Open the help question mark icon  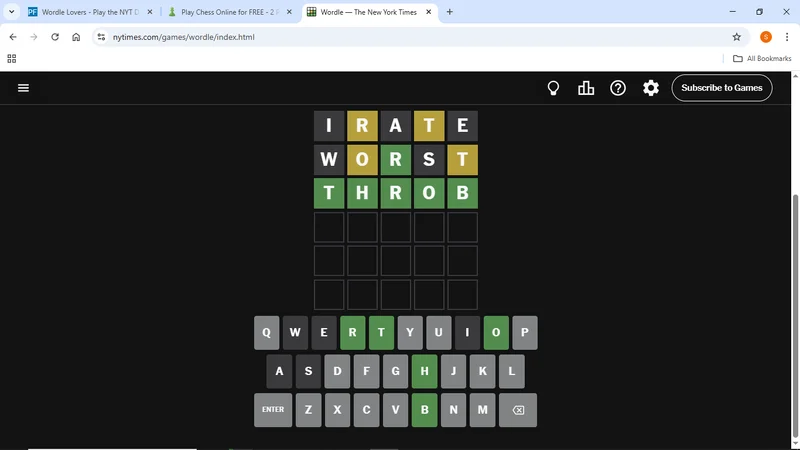click(618, 88)
